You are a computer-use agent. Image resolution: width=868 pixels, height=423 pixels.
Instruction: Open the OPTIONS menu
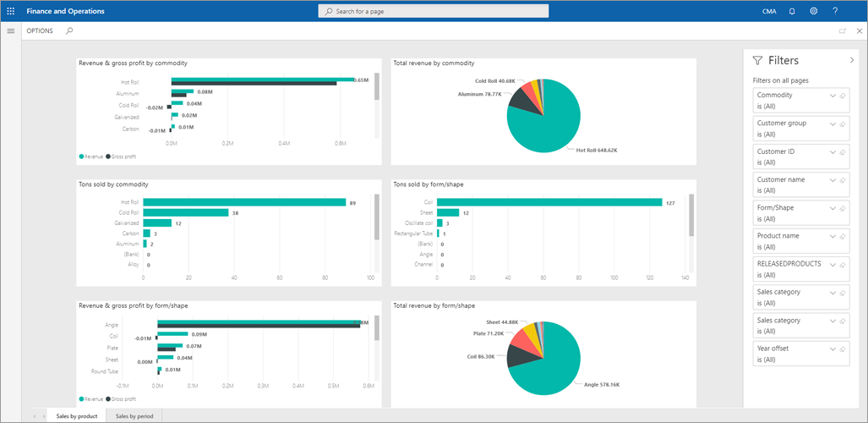[x=40, y=30]
